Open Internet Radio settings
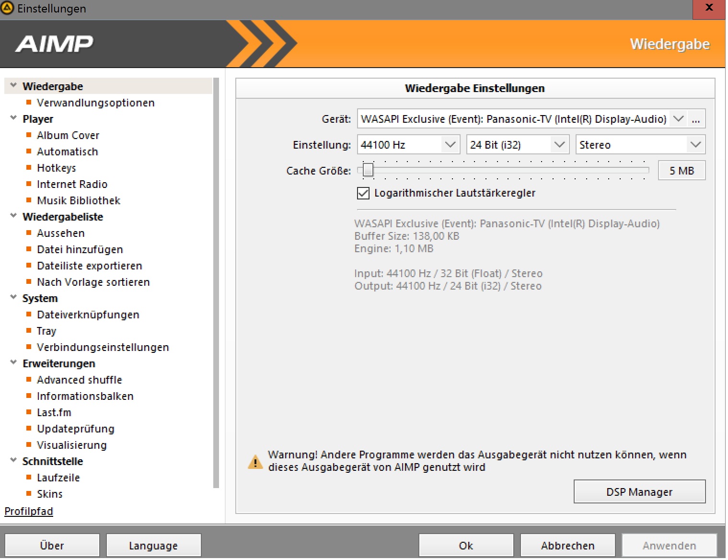The image size is (728, 560). (72, 185)
